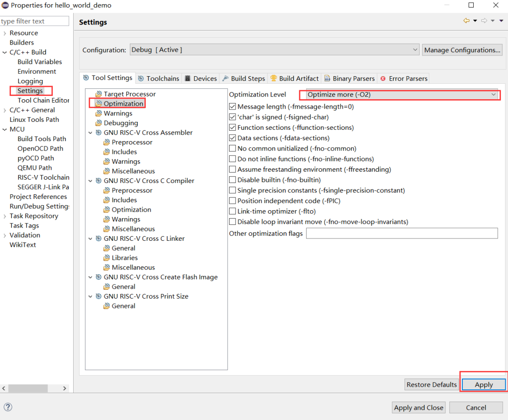Click the Devices tab chip icon
The width and height of the screenshot is (508, 420).
(x=188, y=79)
